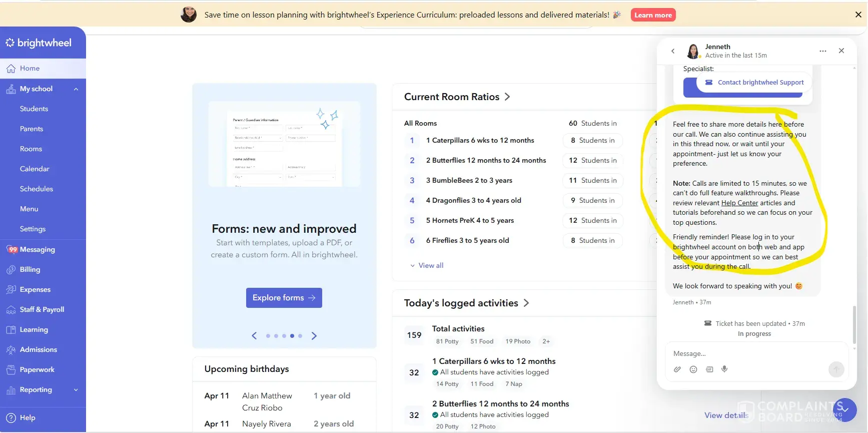This screenshot has height=433, width=868.
Task: Open Billing in the sidebar
Action: pos(30,269)
